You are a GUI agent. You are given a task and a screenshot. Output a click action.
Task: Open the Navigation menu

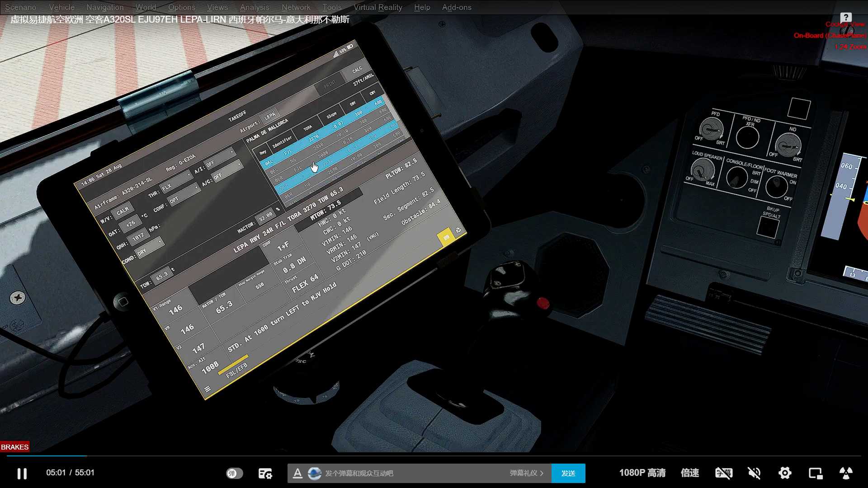(x=105, y=7)
